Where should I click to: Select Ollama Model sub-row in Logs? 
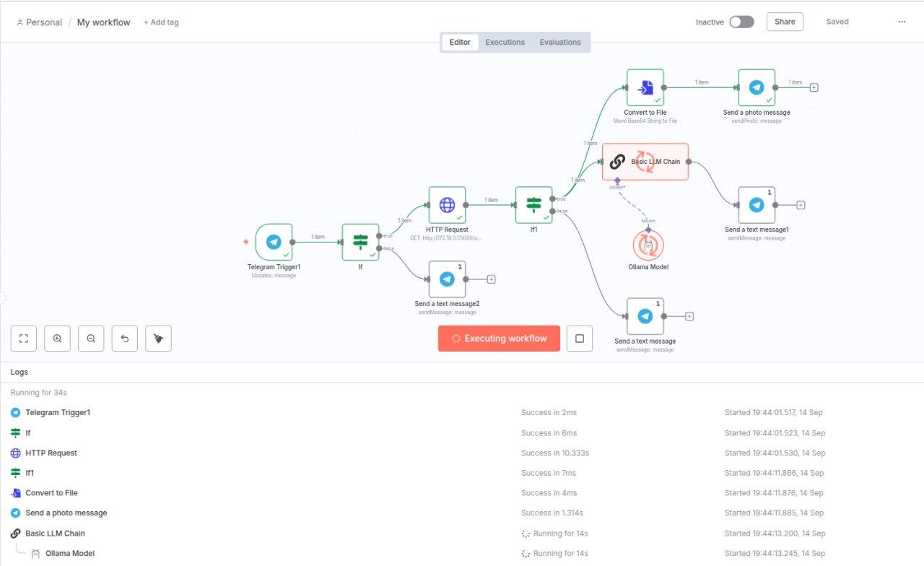click(462, 553)
